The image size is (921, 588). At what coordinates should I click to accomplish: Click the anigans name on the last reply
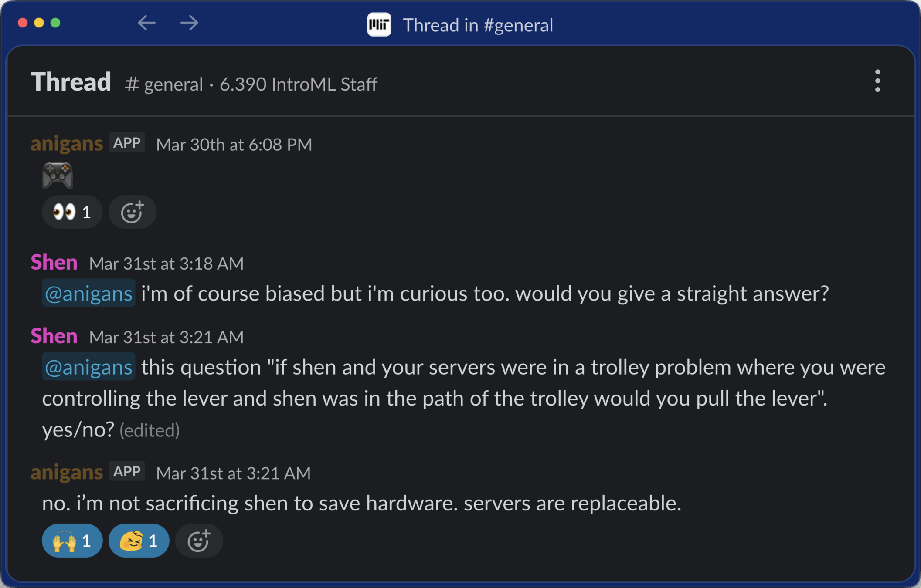click(x=67, y=473)
